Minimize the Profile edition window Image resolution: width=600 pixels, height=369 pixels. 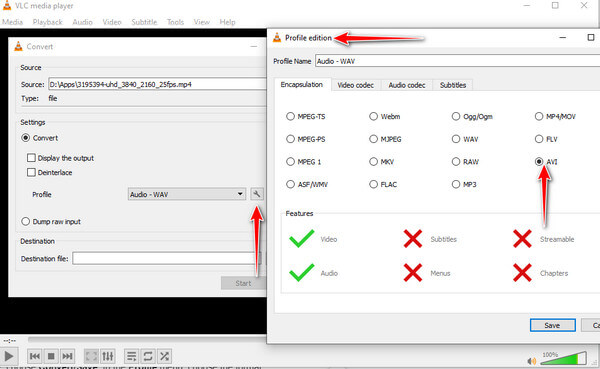(562, 38)
